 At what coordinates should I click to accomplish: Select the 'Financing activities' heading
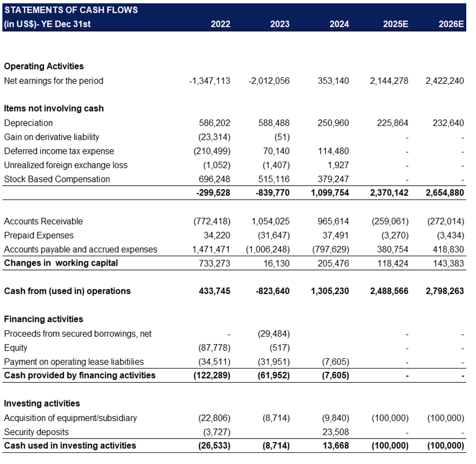[44, 320]
